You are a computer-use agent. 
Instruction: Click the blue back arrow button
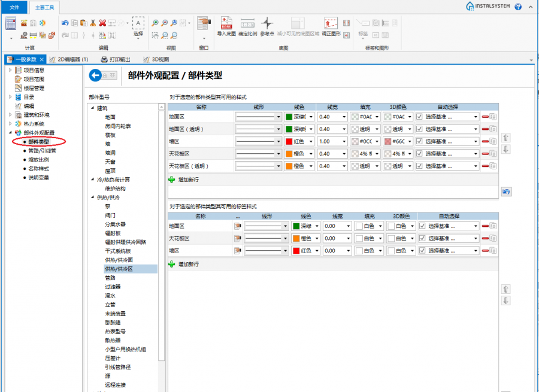[95, 75]
